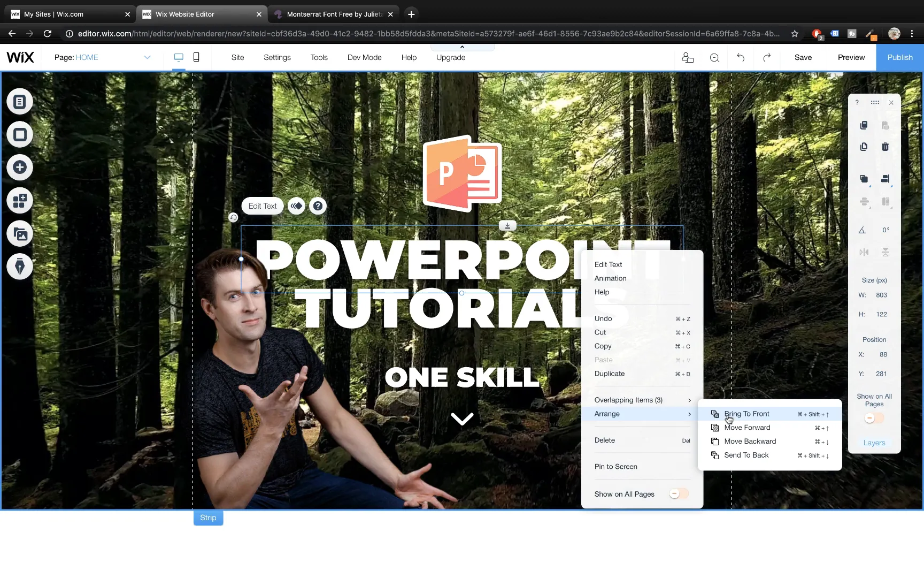Viewport: 924px width, 578px height.
Task: Click the help question icon beside Edit Text
Action: click(318, 206)
